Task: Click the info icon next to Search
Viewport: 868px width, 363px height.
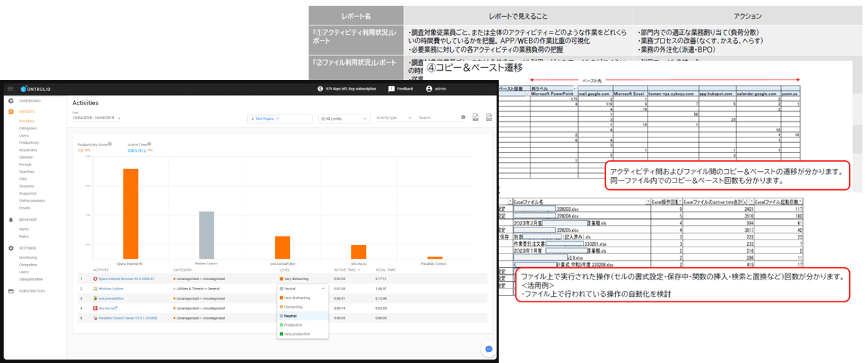Action: pos(463,117)
